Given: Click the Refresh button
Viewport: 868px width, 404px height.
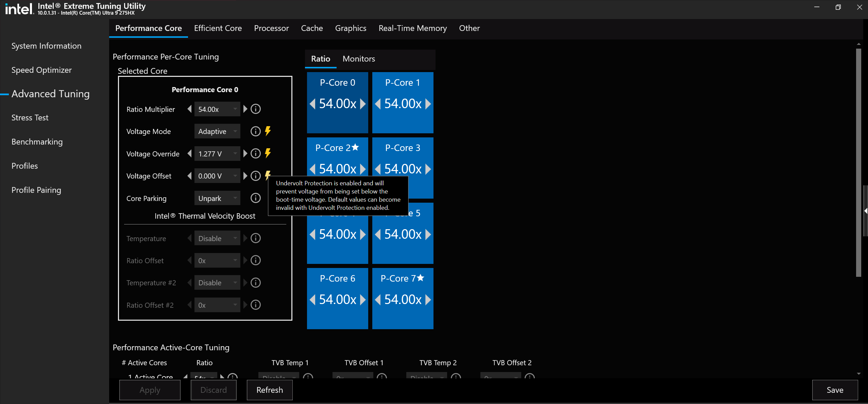Looking at the screenshot, I should [x=269, y=390].
